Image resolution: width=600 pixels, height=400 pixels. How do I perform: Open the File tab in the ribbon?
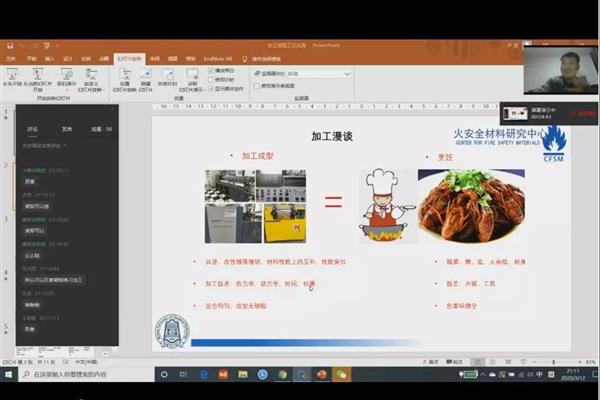11,59
